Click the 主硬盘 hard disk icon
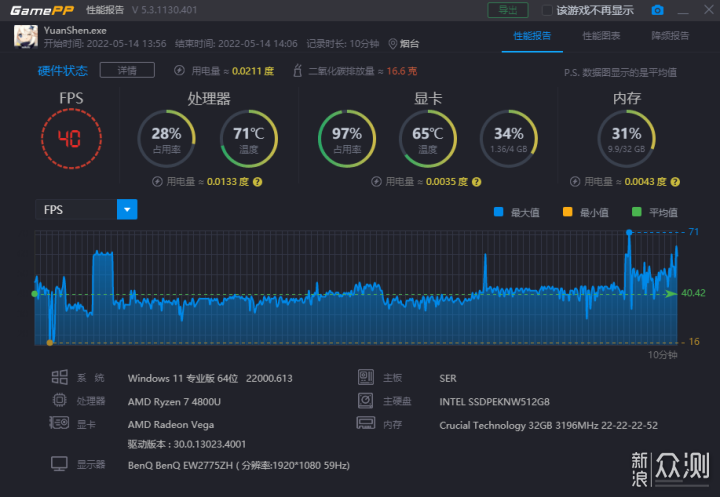Image resolution: width=720 pixels, height=497 pixels. (x=366, y=401)
